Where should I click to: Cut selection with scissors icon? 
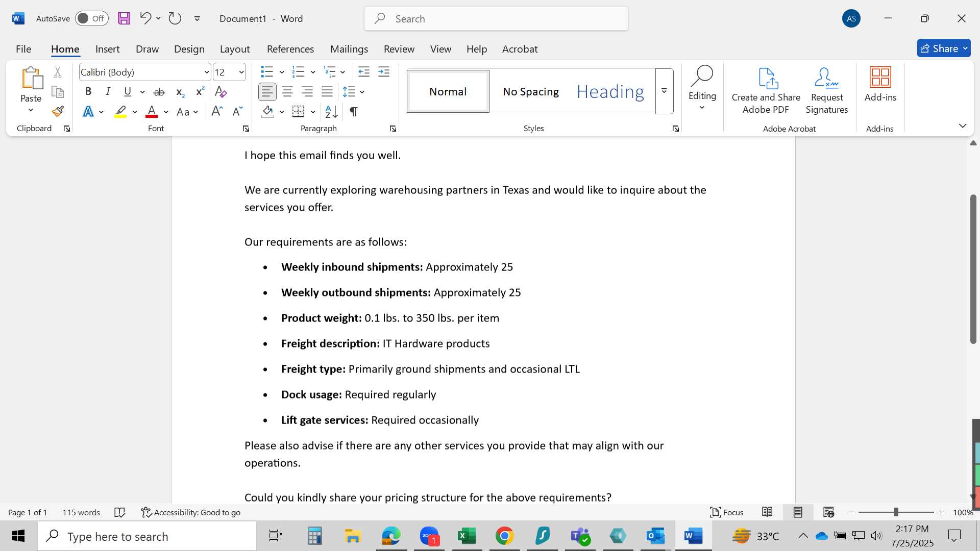point(58,72)
